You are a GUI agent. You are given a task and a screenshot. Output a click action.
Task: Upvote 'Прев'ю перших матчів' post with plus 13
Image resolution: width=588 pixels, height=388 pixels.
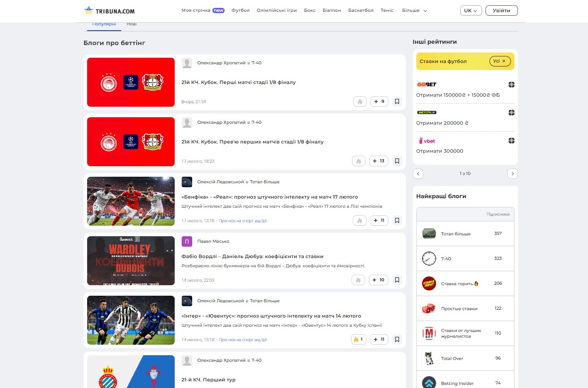(x=379, y=161)
